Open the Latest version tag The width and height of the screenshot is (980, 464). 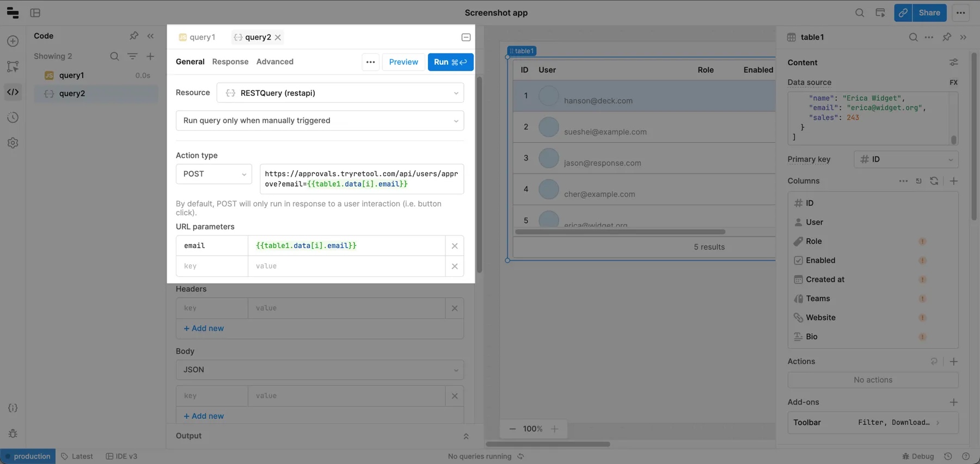tap(77, 456)
